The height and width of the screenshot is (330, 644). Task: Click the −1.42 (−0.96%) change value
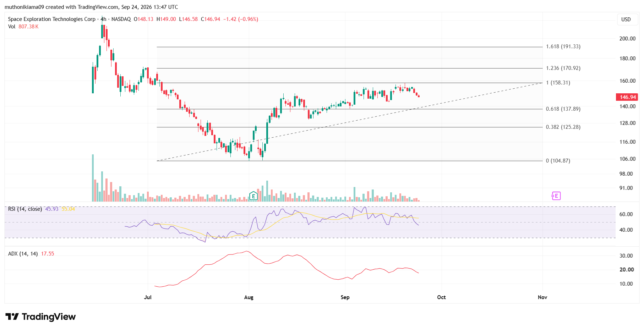tap(241, 19)
